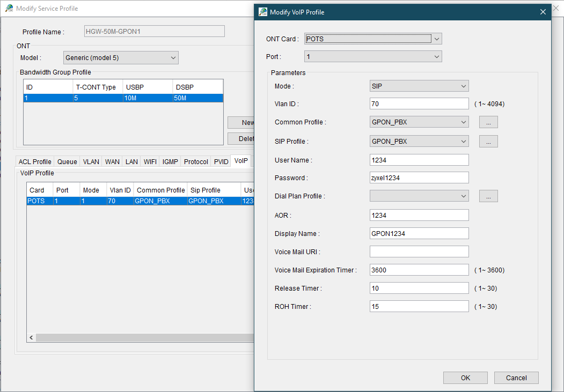Click the Modify Service Profile window icon

tap(9, 9)
